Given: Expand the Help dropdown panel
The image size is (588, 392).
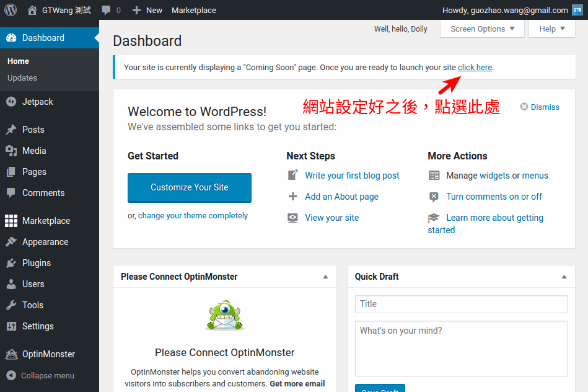Looking at the screenshot, I should click(x=551, y=29).
